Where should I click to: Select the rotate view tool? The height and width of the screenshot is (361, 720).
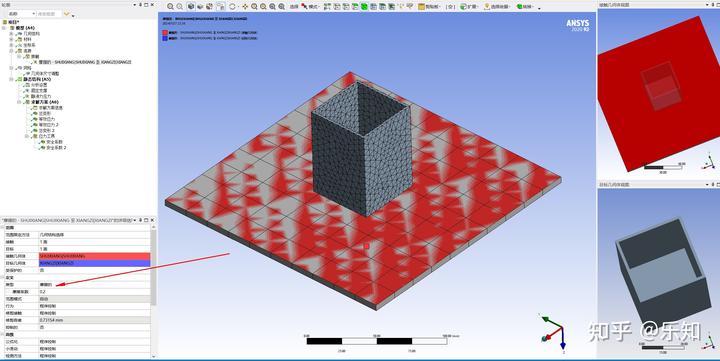[x=232, y=6]
